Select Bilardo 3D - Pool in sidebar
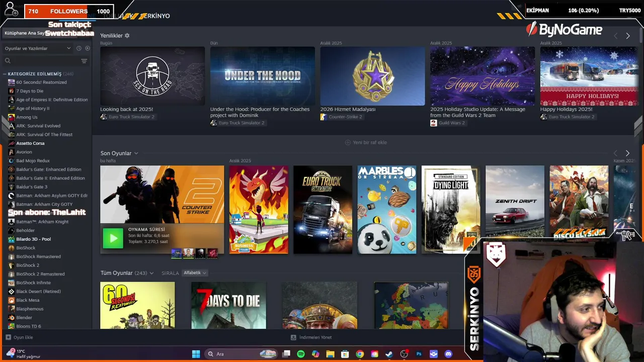The height and width of the screenshot is (362, 644). tap(33, 239)
